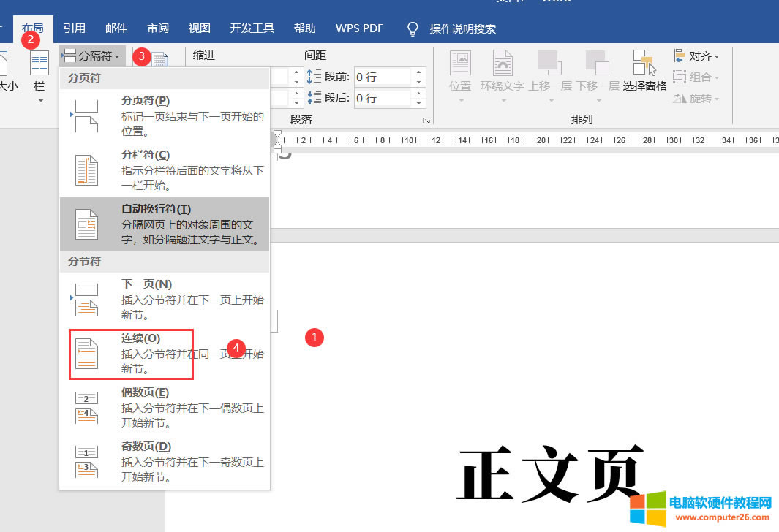Open the Selection Pane (选择窗格)

pyautogui.click(x=644, y=72)
